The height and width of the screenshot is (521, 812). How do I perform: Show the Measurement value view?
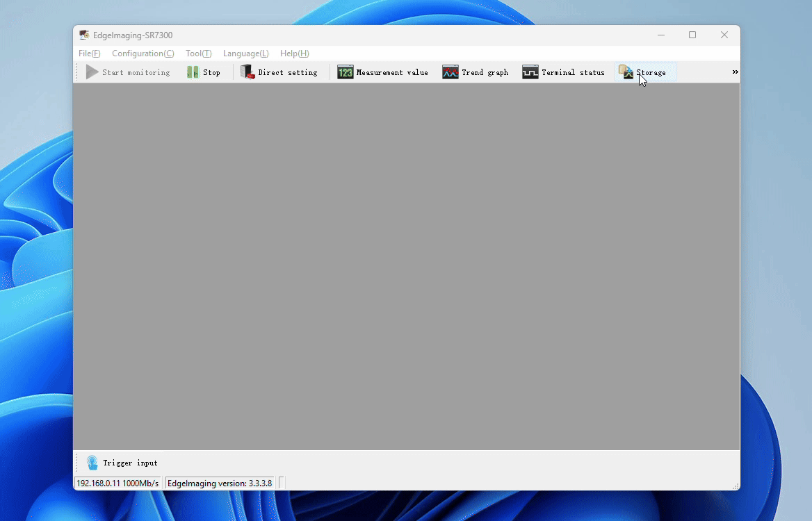pyautogui.click(x=383, y=72)
